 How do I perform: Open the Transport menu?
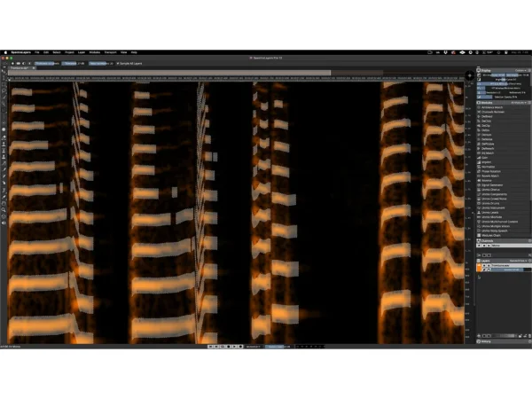click(x=111, y=52)
